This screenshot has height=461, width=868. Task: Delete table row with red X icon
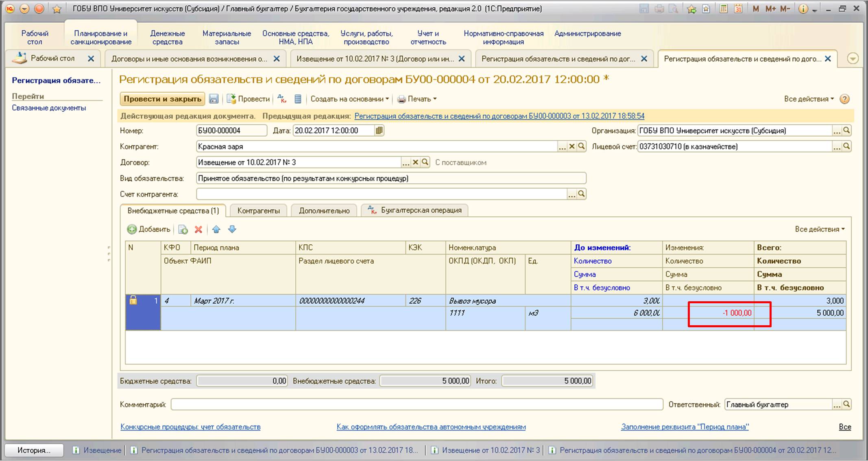[198, 229]
